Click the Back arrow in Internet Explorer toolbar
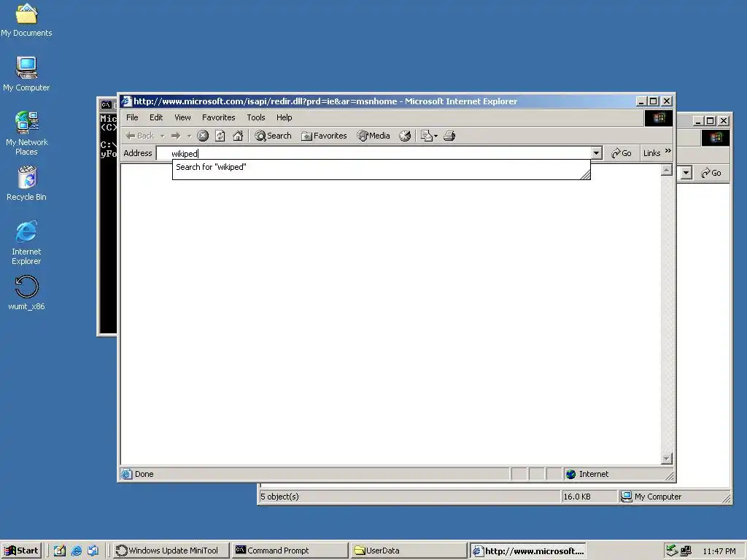 tap(139, 136)
